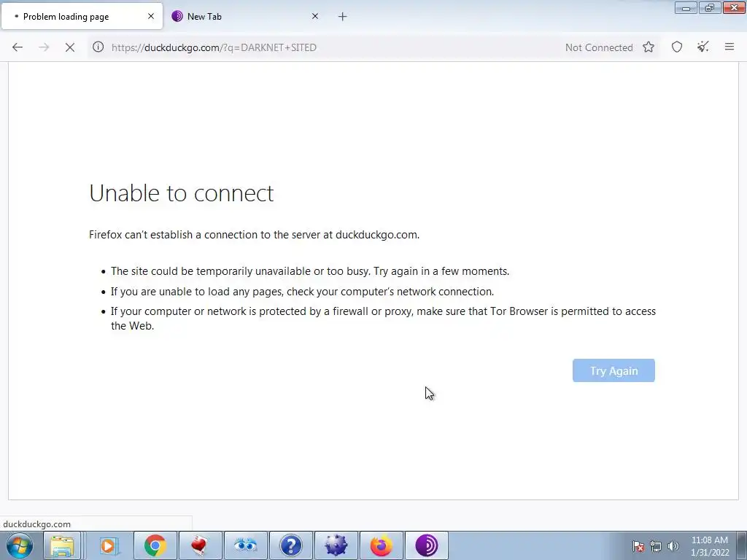Click the Try Again button

(x=614, y=370)
